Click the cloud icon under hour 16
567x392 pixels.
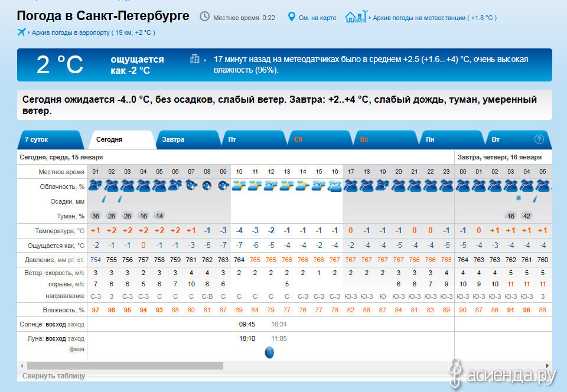coord(335,186)
